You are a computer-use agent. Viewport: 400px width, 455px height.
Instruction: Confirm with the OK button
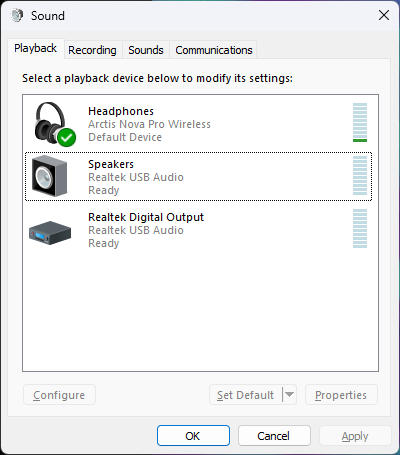click(193, 436)
